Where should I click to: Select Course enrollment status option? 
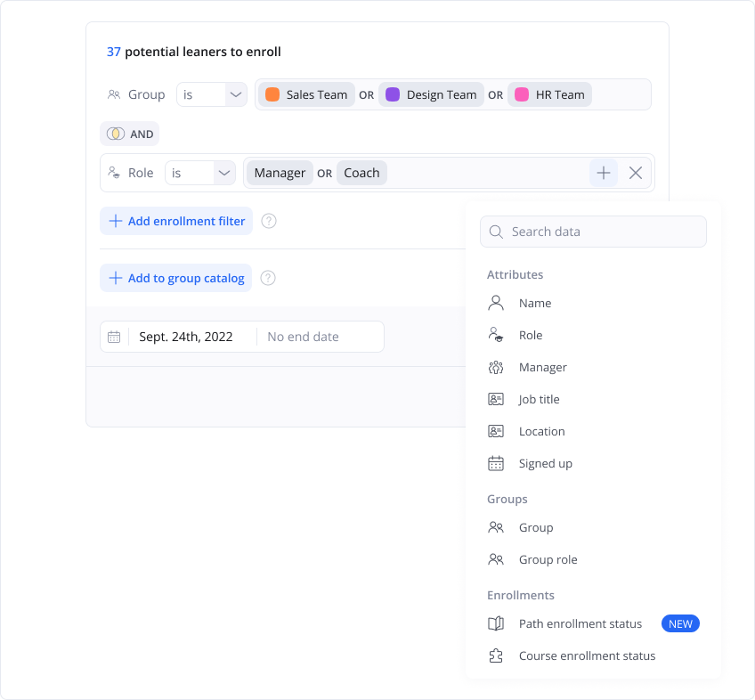coord(587,655)
